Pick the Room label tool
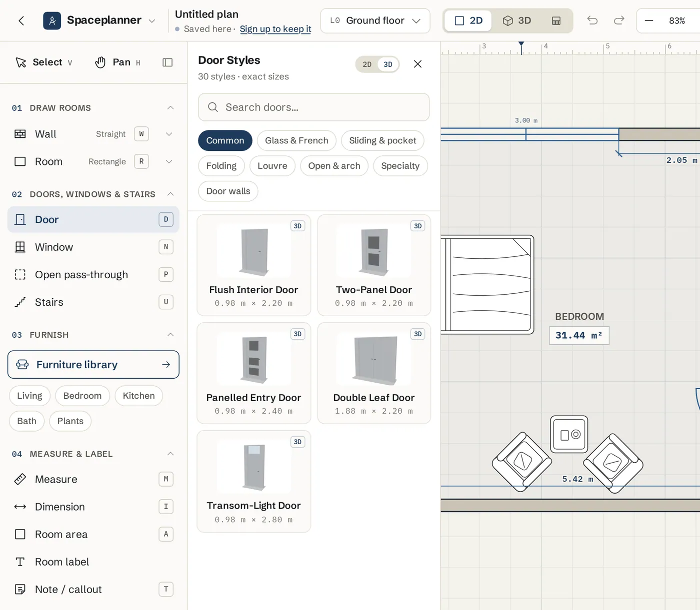This screenshot has height=610, width=700. click(93, 562)
